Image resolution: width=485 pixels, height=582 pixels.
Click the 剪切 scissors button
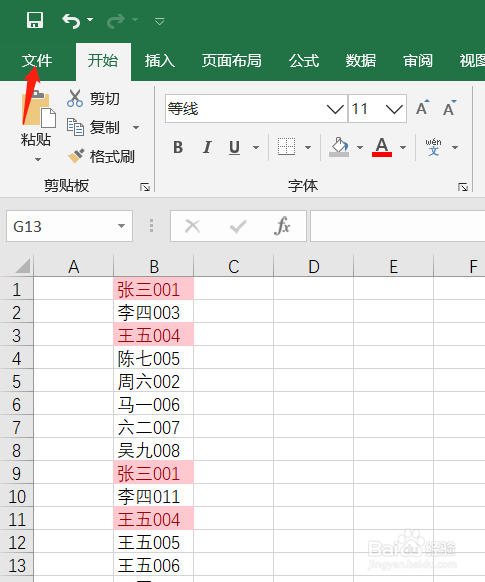(93, 98)
